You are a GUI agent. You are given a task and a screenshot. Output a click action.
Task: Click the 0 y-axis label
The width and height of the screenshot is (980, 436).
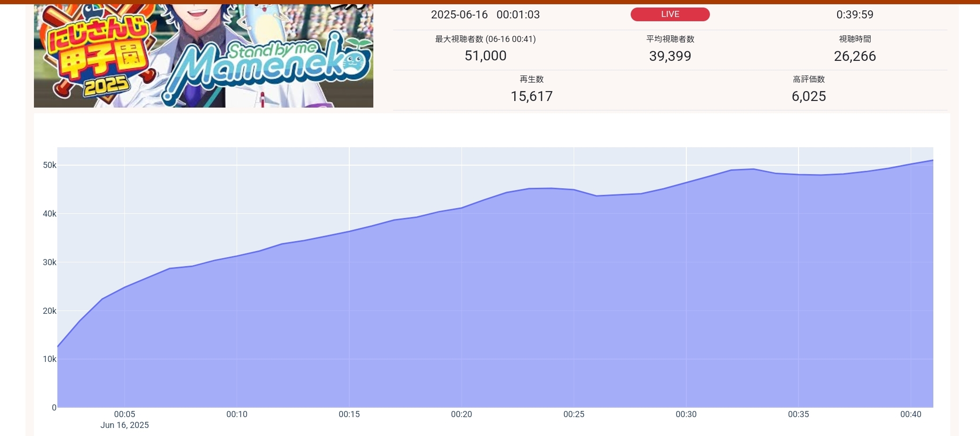point(54,408)
